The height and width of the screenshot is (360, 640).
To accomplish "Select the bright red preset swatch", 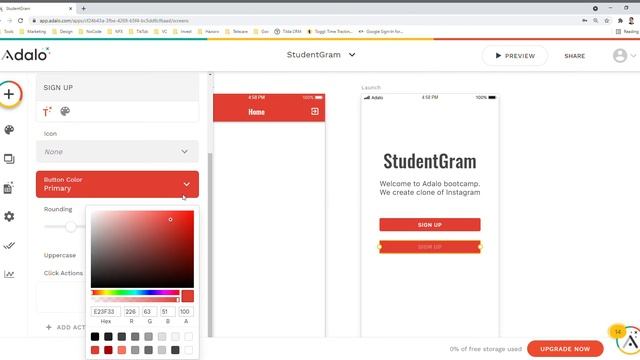I will coord(95,350).
